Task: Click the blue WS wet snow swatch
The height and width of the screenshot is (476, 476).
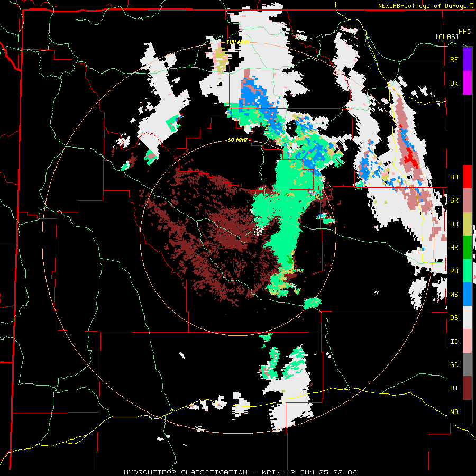Action: [x=467, y=294]
